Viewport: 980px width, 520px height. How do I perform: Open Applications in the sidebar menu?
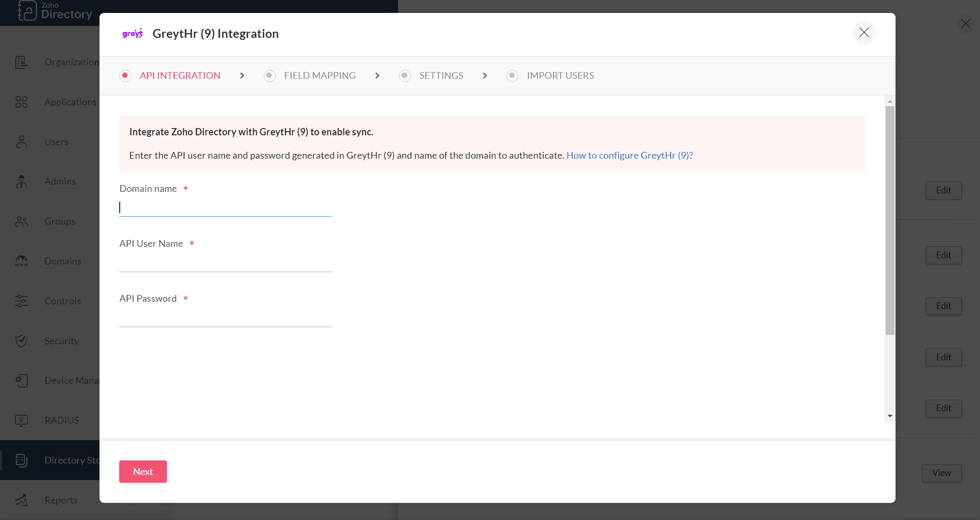[70, 102]
